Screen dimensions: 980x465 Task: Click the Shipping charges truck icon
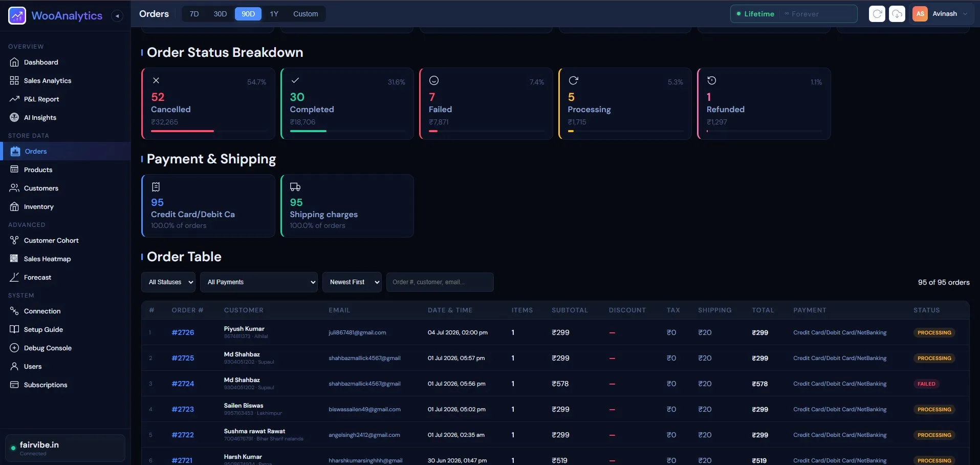[295, 187]
